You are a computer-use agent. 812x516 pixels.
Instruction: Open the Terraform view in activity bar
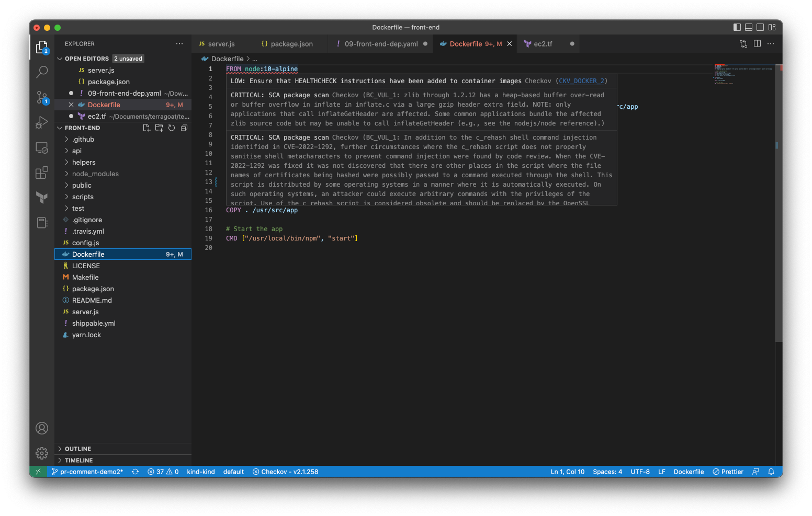[x=42, y=197]
